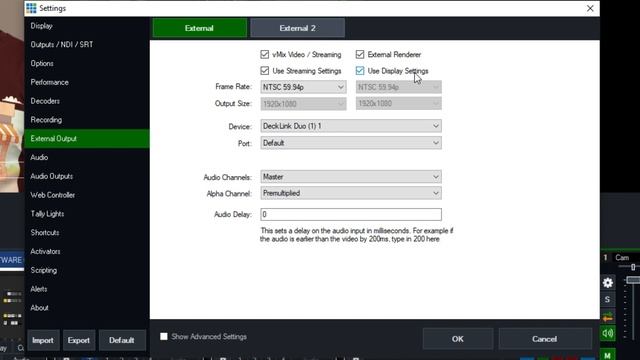Switch to External 2 tab
The image size is (640, 360).
tap(297, 28)
